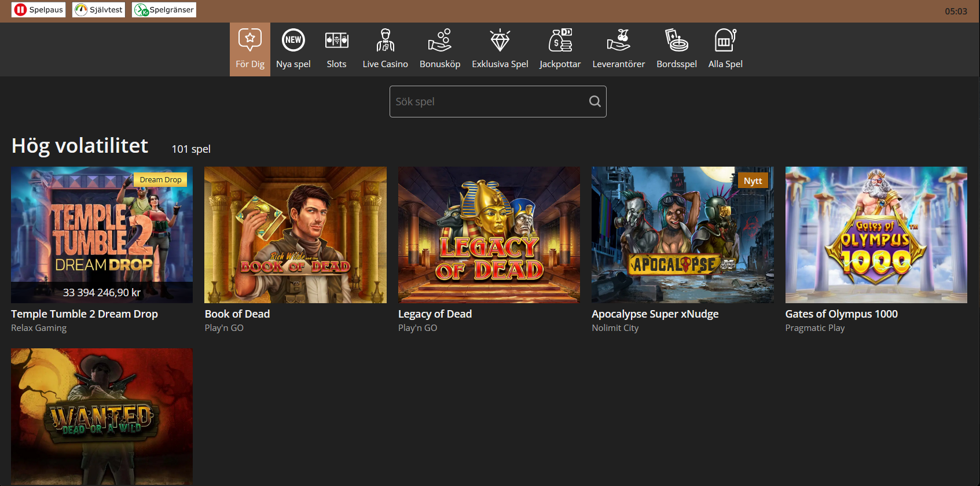The height and width of the screenshot is (486, 980).
Task: Open the Leverantörer hand-with-cherries icon
Action: coord(619,40)
